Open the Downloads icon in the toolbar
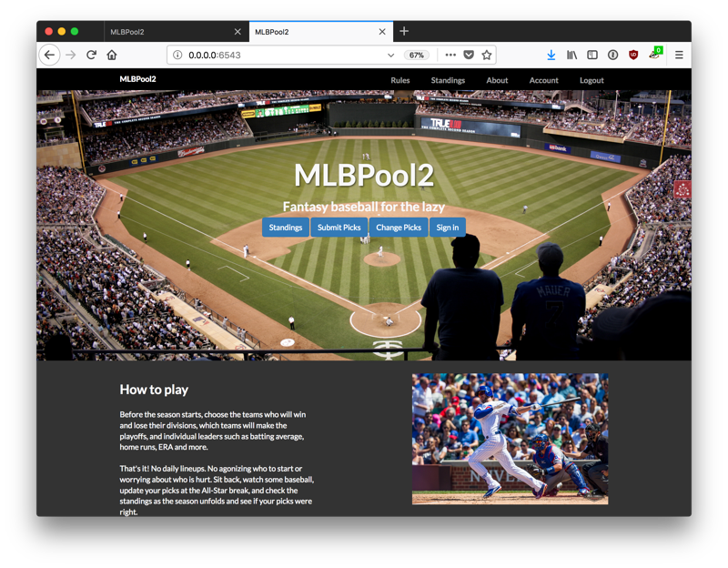 [x=551, y=55]
